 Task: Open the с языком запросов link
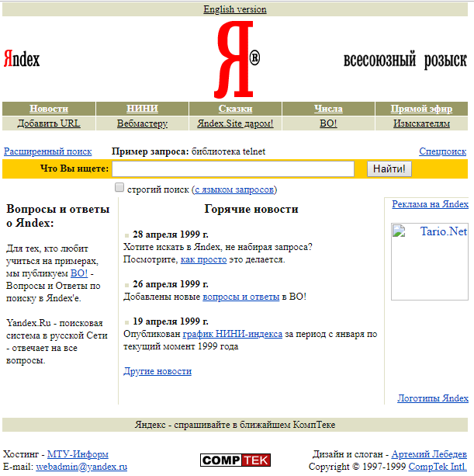(234, 189)
